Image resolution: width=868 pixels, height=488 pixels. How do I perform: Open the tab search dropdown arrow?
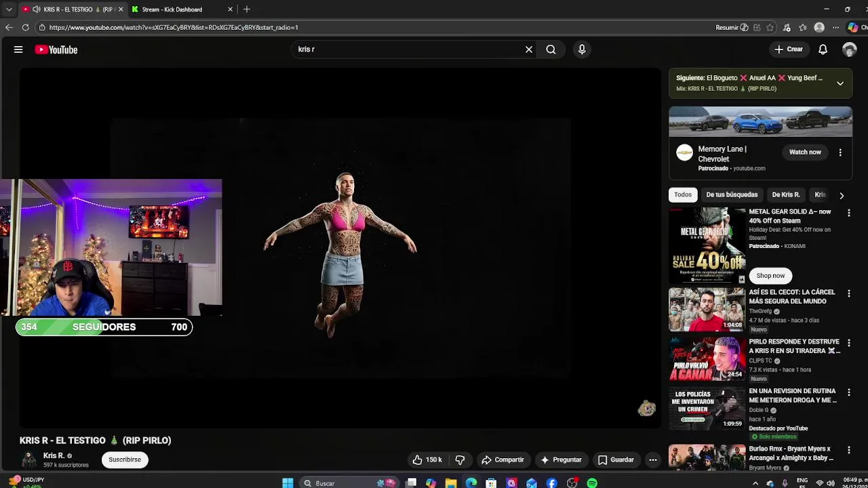coord(9,9)
